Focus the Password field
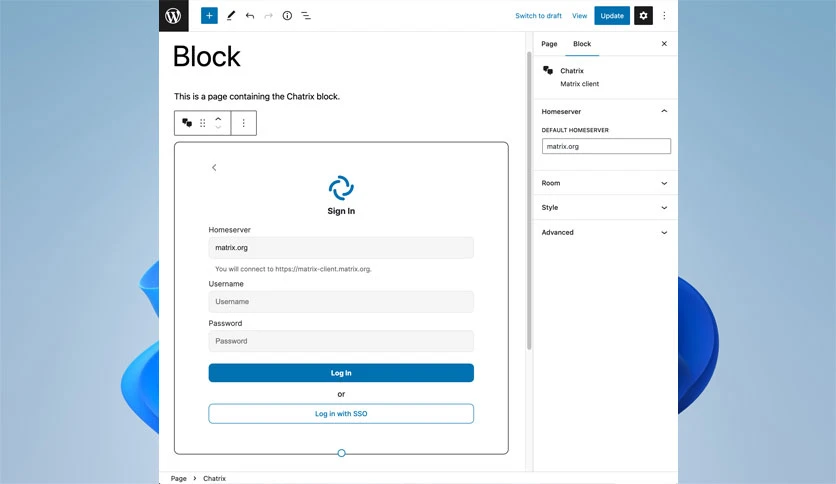Screen dimensions: 836x484 (341, 341)
